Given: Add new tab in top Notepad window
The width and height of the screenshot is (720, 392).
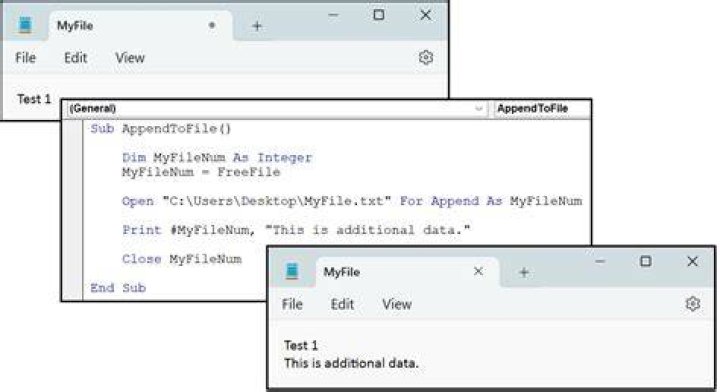Looking at the screenshot, I should [x=257, y=26].
